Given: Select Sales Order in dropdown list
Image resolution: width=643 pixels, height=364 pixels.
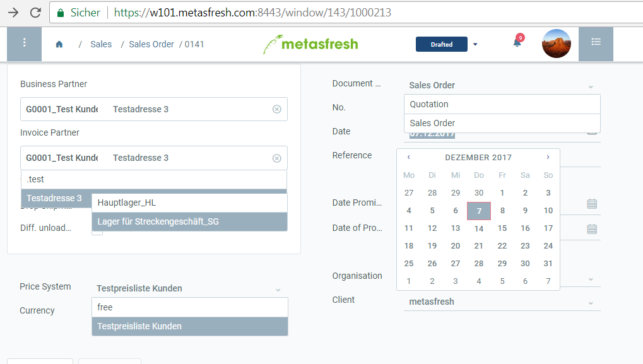Looking at the screenshot, I should coord(502,123).
